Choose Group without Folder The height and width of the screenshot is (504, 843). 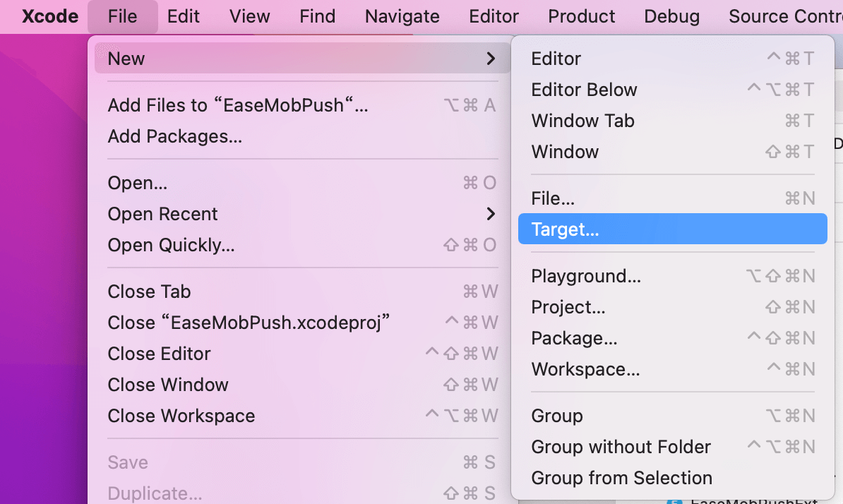click(673, 447)
